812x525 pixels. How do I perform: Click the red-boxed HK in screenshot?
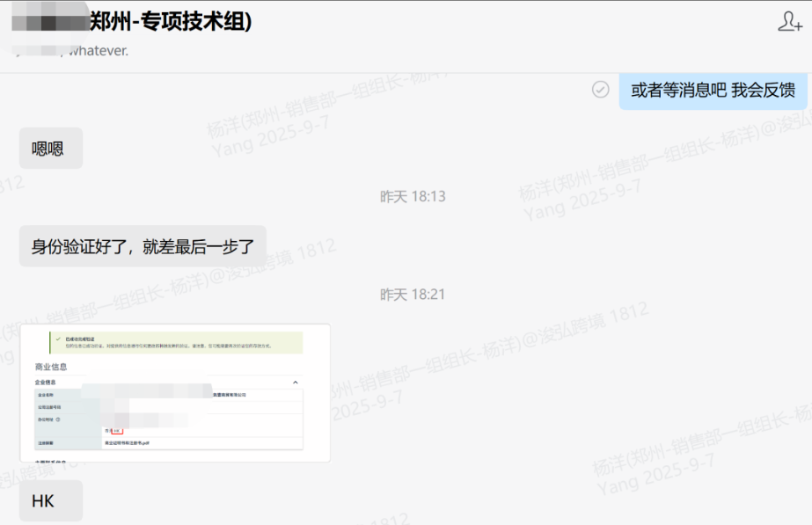pyautogui.click(x=115, y=431)
